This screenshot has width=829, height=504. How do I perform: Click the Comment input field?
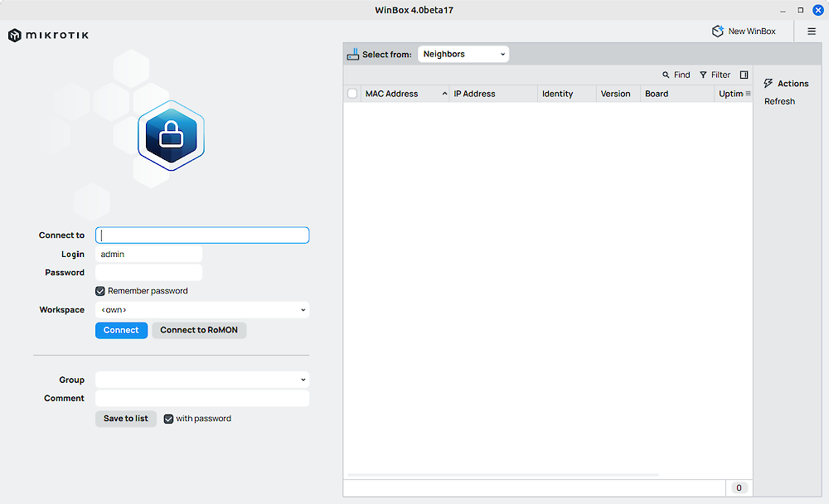[x=202, y=398]
